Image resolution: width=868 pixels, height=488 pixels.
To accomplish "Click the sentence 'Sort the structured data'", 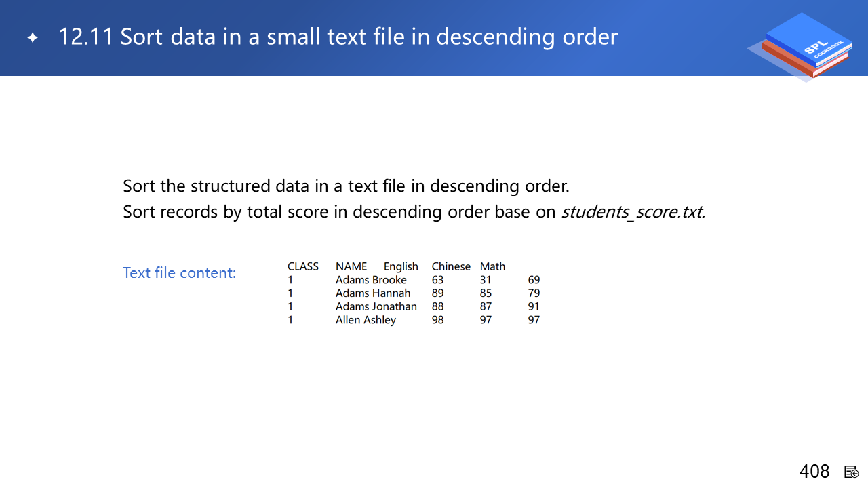I will [x=346, y=186].
